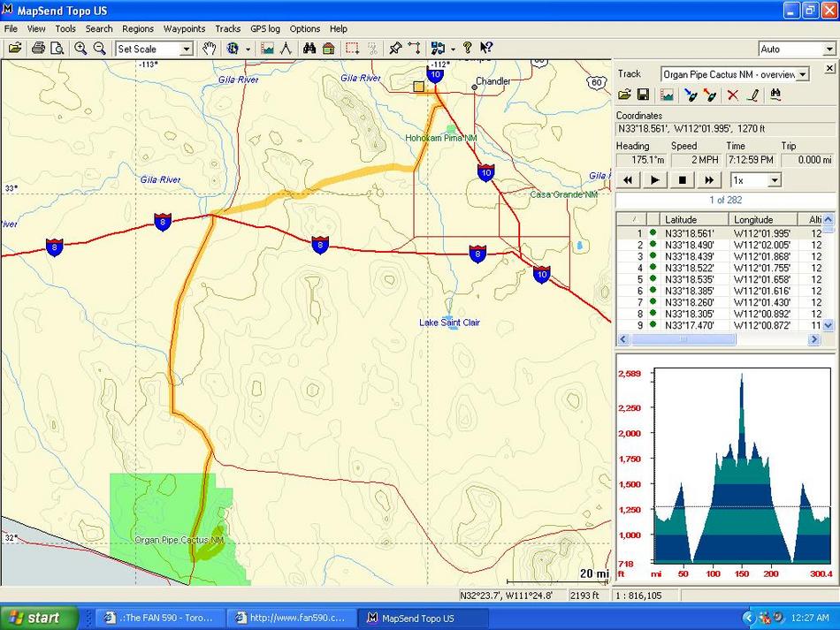The width and height of the screenshot is (840, 630).
Task: Select track point row 9 N33°17.470'
Action: click(x=719, y=325)
